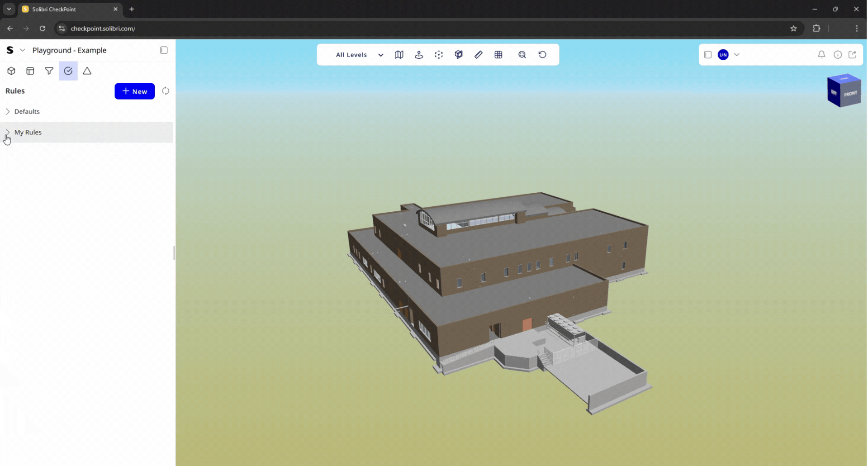Screen dimensions: 868x466
Task: Click the 3D section box icon
Action: click(459, 55)
